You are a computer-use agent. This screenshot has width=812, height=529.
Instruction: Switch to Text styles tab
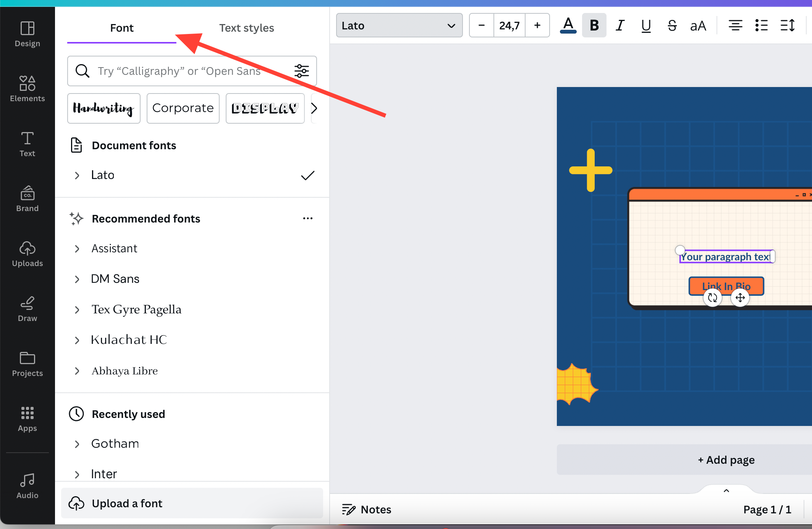[x=247, y=27]
